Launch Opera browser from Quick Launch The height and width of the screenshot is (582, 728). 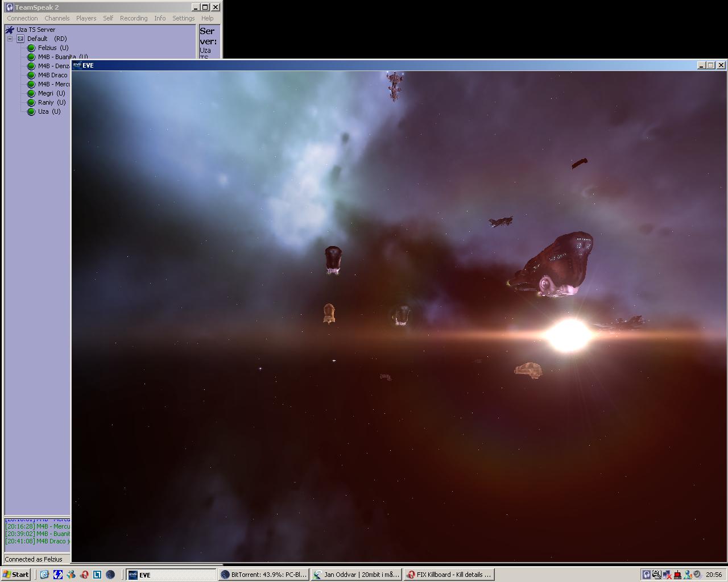(84, 575)
